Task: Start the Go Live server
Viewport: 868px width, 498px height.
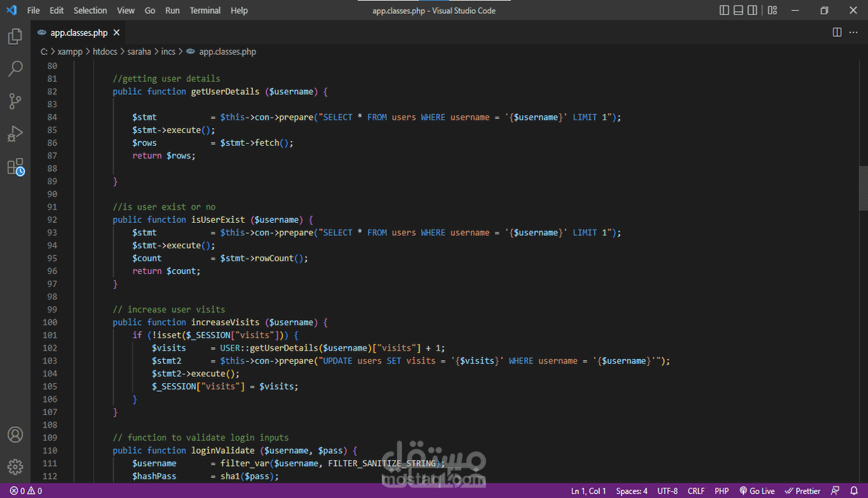Action: (757, 491)
